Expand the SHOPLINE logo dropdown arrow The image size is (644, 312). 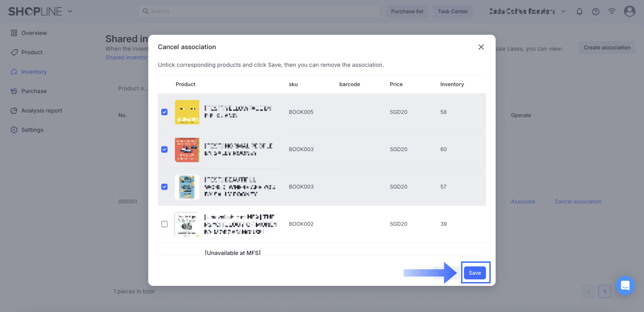pyautogui.click(x=70, y=11)
